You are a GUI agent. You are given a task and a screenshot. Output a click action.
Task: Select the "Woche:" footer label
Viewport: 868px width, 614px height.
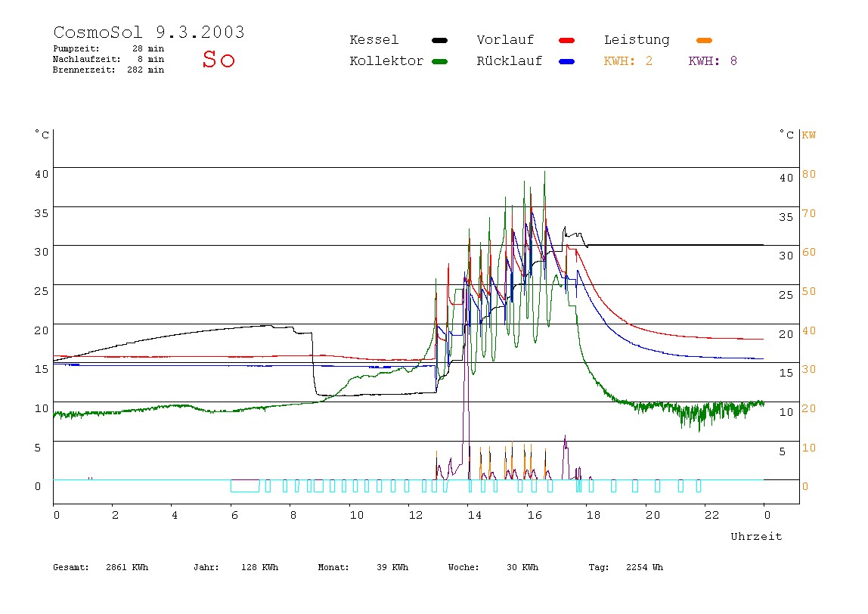click(x=464, y=567)
